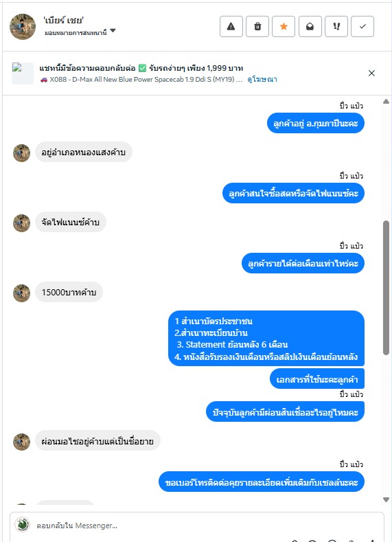This screenshot has width=392, height=542.
Task: Click the exclamation priority icon
Action: 336,26
